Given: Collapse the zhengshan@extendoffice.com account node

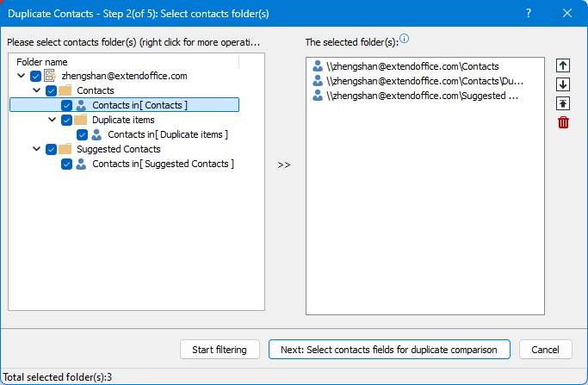Looking at the screenshot, I should coord(22,76).
